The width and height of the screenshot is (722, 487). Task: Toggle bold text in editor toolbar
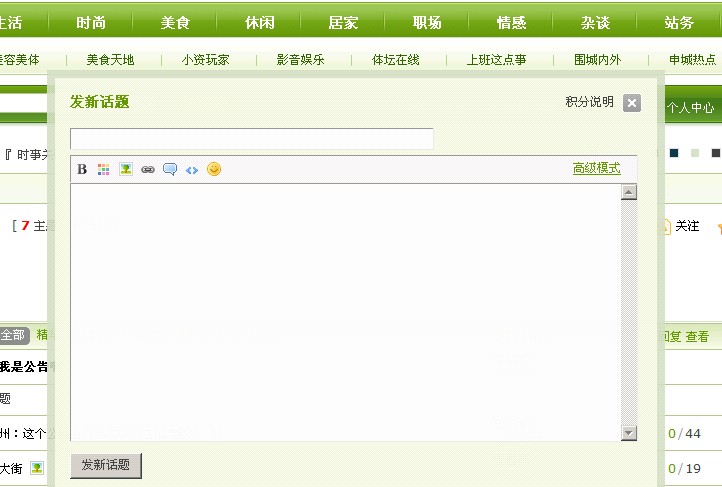click(x=82, y=169)
